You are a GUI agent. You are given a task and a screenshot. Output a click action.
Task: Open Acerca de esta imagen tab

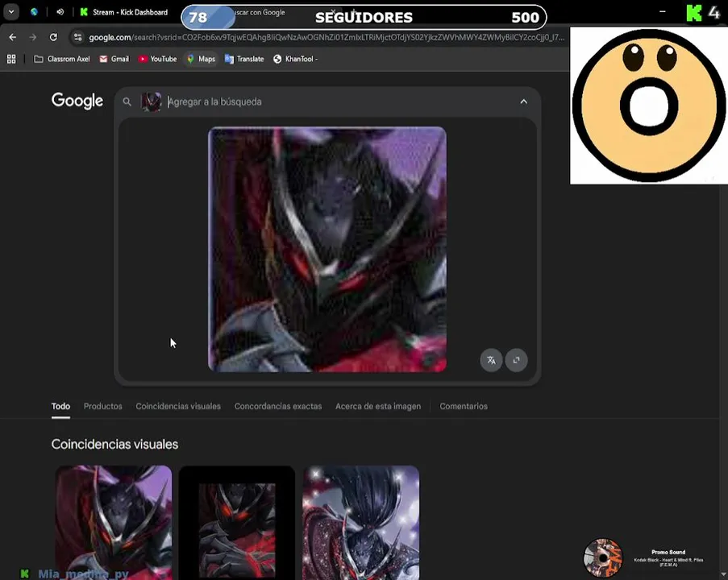[378, 407]
